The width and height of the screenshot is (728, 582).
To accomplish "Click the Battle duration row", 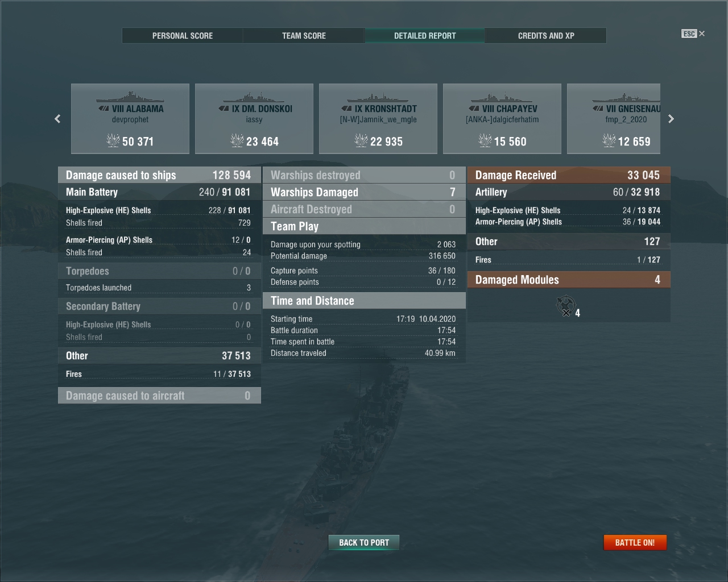I will point(364,330).
